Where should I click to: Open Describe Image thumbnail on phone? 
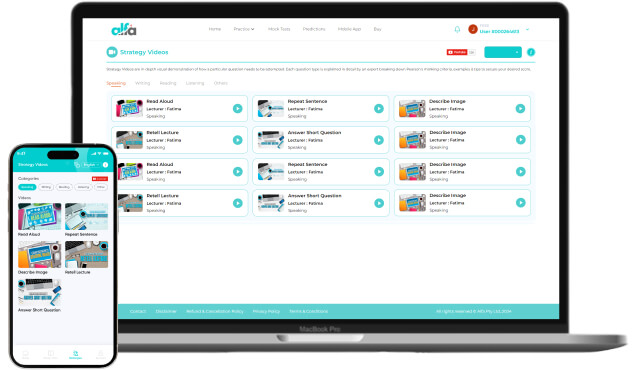coord(39,254)
